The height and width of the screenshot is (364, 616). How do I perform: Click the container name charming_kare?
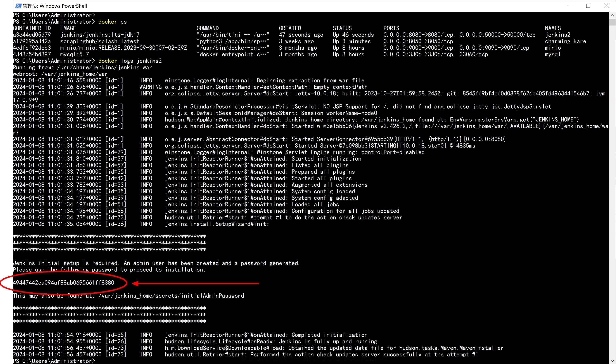click(565, 41)
